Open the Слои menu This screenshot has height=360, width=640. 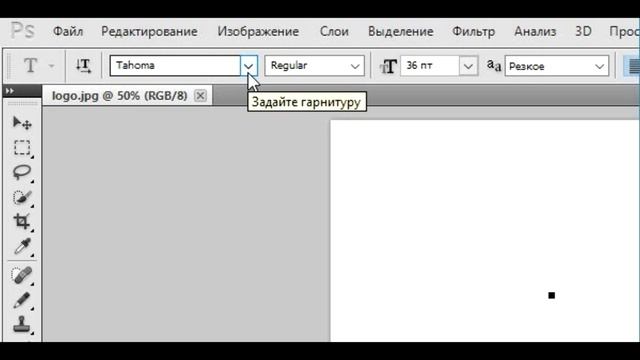pyautogui.click(x=334, y=31)
